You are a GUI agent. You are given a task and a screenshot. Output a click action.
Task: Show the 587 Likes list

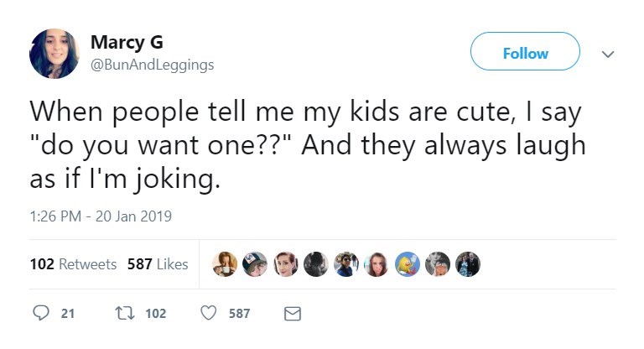pos(158,263)
